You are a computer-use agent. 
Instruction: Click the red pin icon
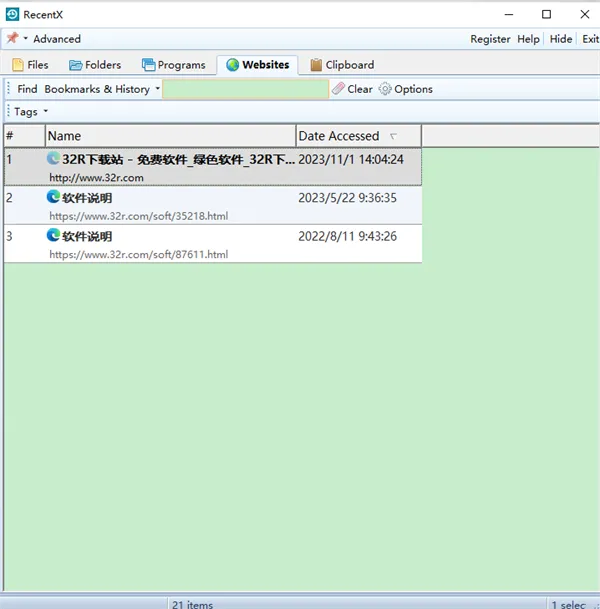pyautogui.click(x=12, y=38)
